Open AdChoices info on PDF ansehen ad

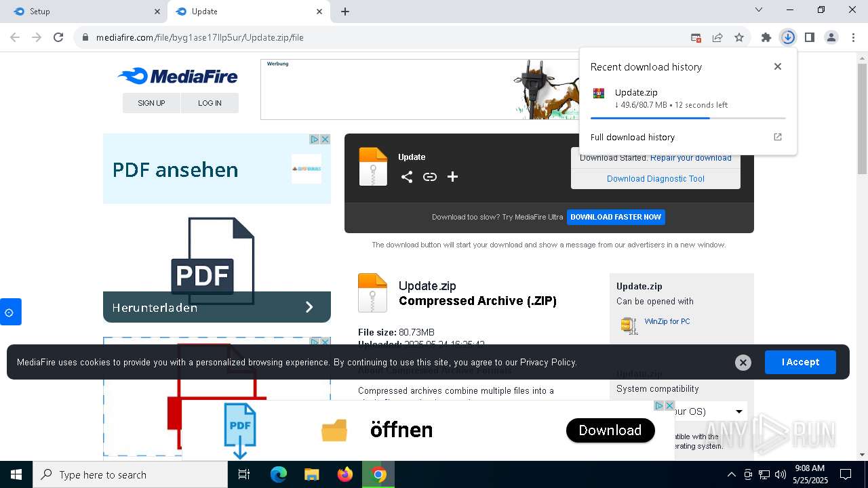point(315,139)
